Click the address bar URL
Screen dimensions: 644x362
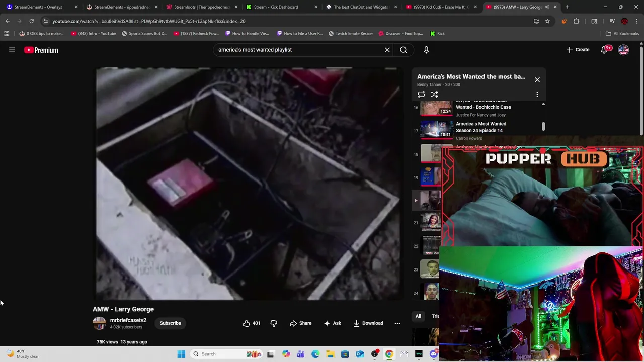149,21
